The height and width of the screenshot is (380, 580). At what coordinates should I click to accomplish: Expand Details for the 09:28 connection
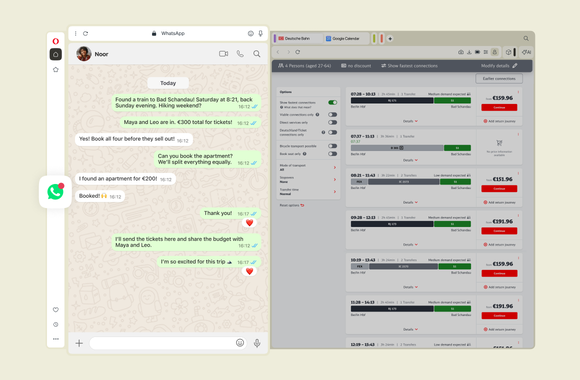(x=410, y=245)
